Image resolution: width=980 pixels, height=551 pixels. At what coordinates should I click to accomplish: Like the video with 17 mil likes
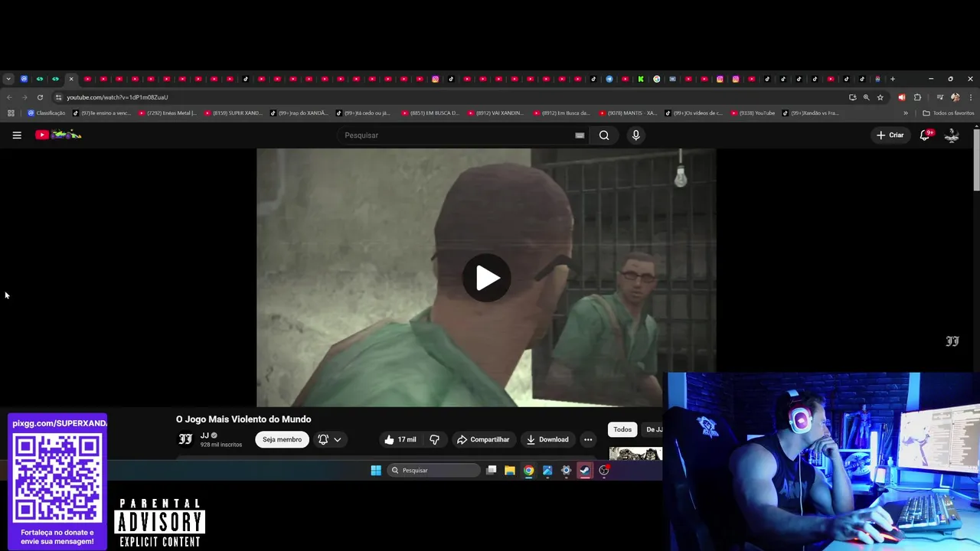click(x=400, y=439)
